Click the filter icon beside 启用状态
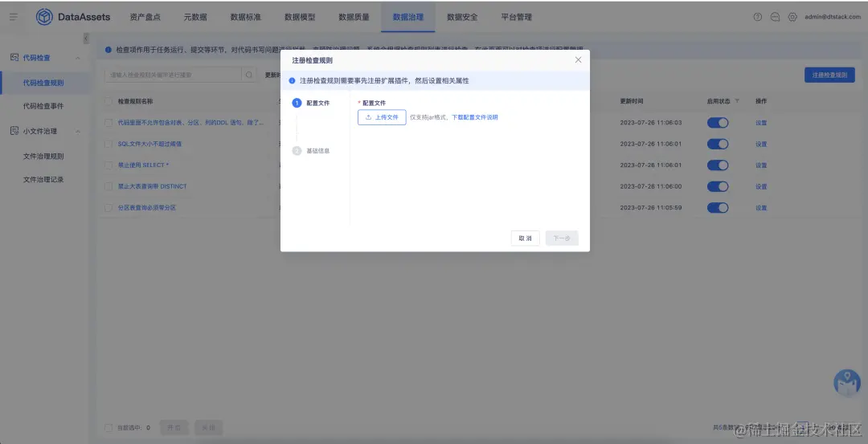Image resolution: width=868 pixels, height=444 pixels. click(x=737, y=101)
